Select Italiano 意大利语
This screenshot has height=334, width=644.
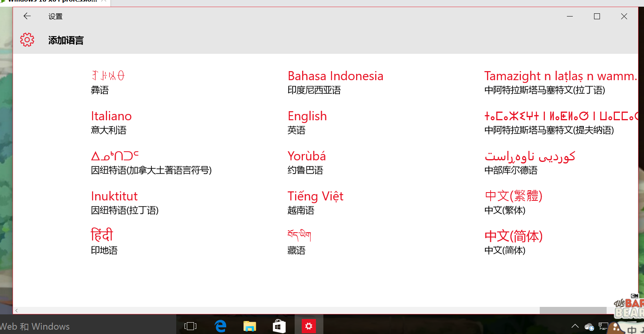click(111, 123)
